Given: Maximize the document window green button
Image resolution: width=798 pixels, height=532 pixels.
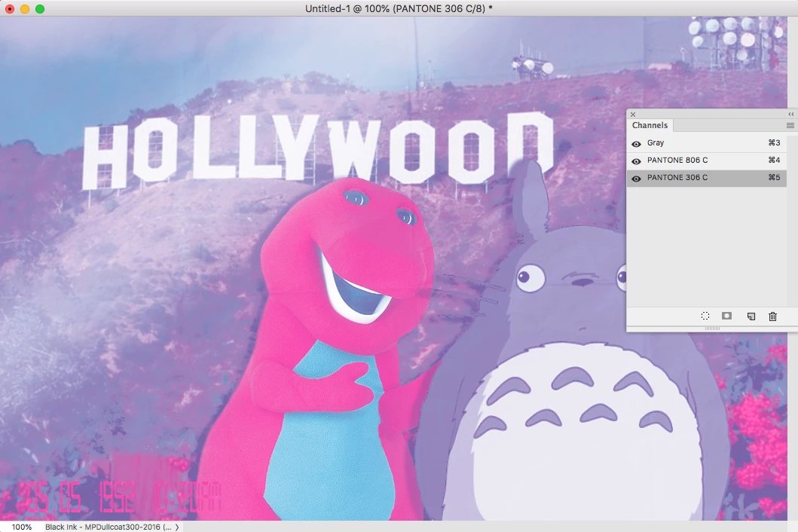Looking at the screenshot, I should coord(40,8).
